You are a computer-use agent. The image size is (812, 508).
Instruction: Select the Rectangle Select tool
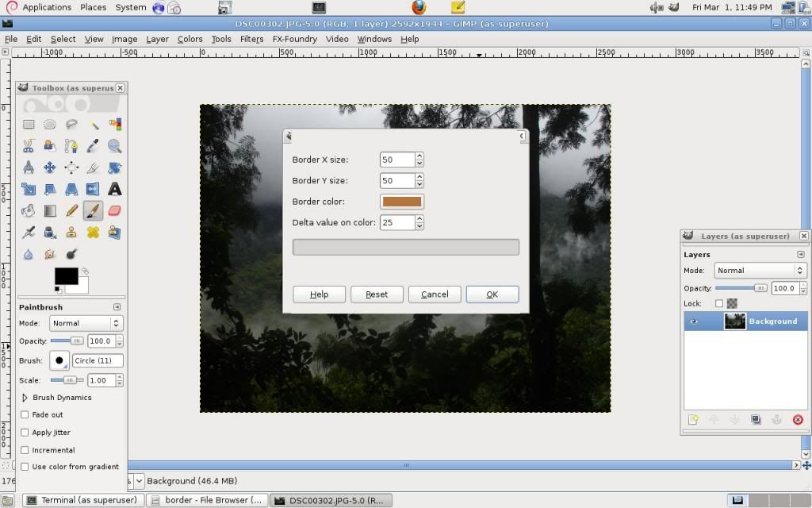click(29, 124)
